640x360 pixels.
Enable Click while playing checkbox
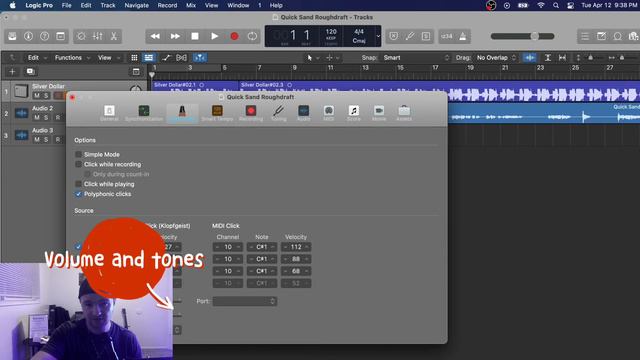(x=78, y=184)
